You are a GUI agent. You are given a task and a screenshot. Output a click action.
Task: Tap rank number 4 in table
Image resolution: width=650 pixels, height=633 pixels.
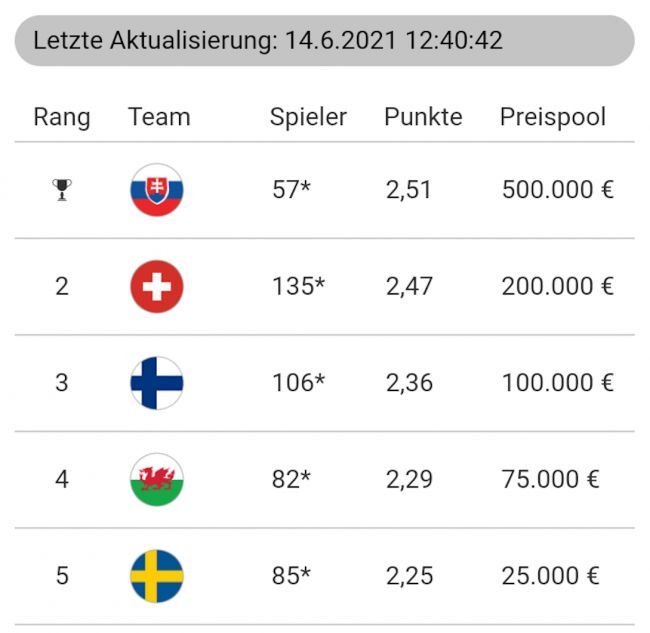point(62,479)
